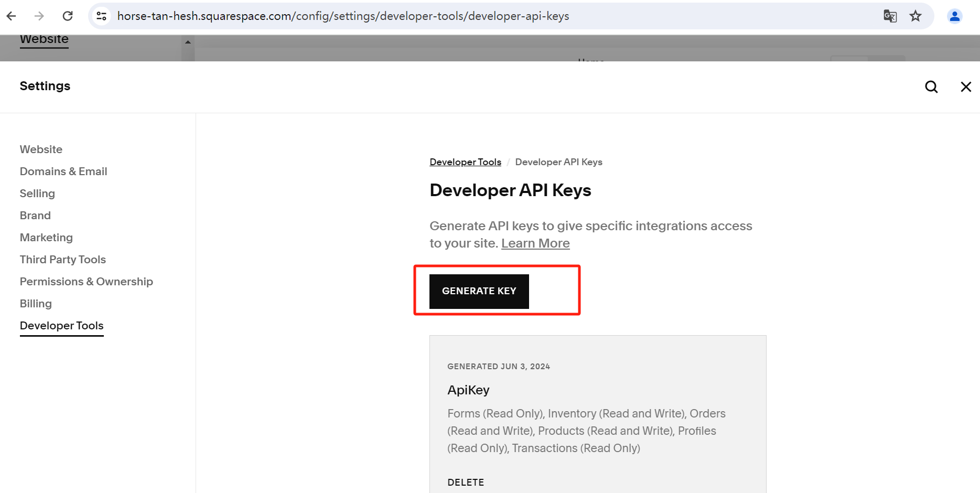Open search in Settings panel
Image resolution: width=980 pixels, height=493 pixels.
pyautogui.click(x=931, y=87)
